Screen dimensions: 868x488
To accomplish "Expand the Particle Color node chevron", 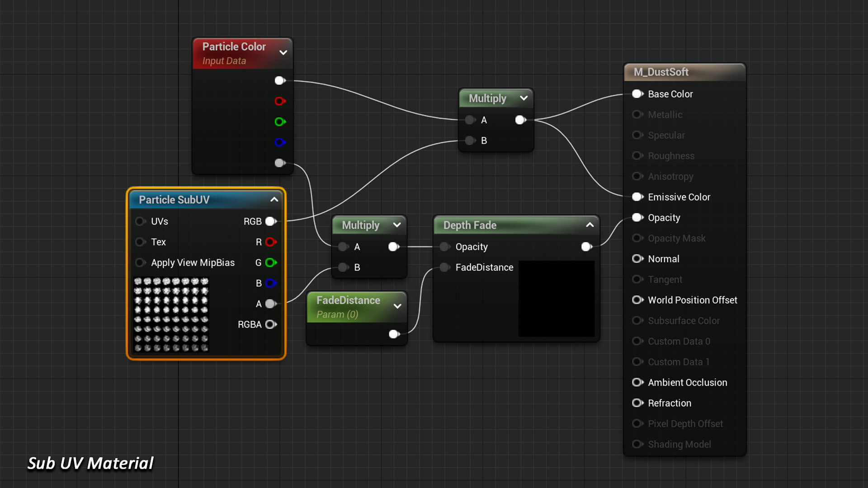I will [x=283, y=53].
